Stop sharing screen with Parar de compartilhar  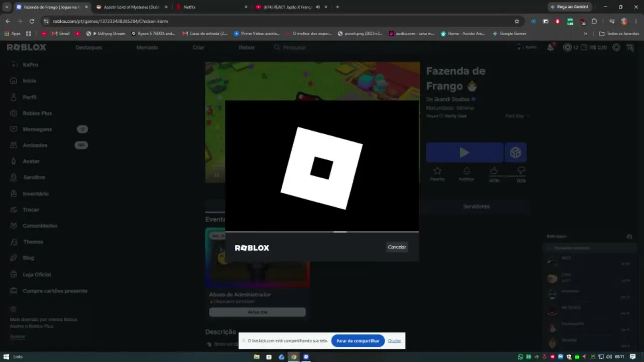coord(358,341)
